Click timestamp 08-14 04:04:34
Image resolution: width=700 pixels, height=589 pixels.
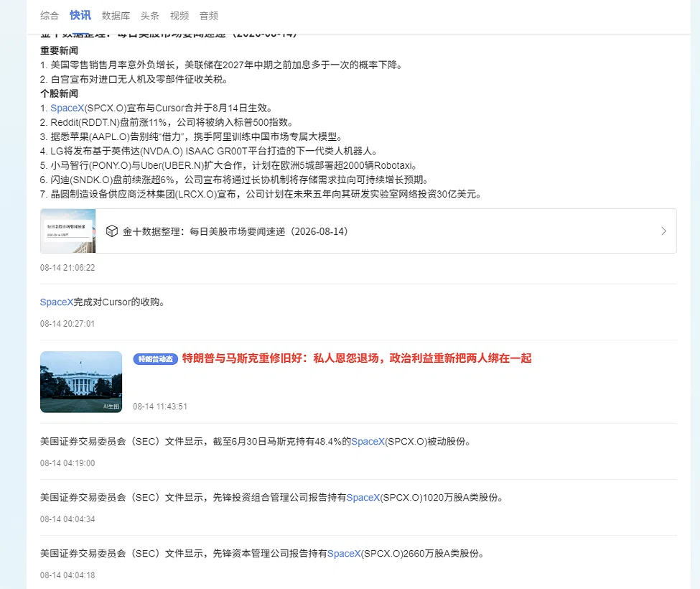click(67, 519)
